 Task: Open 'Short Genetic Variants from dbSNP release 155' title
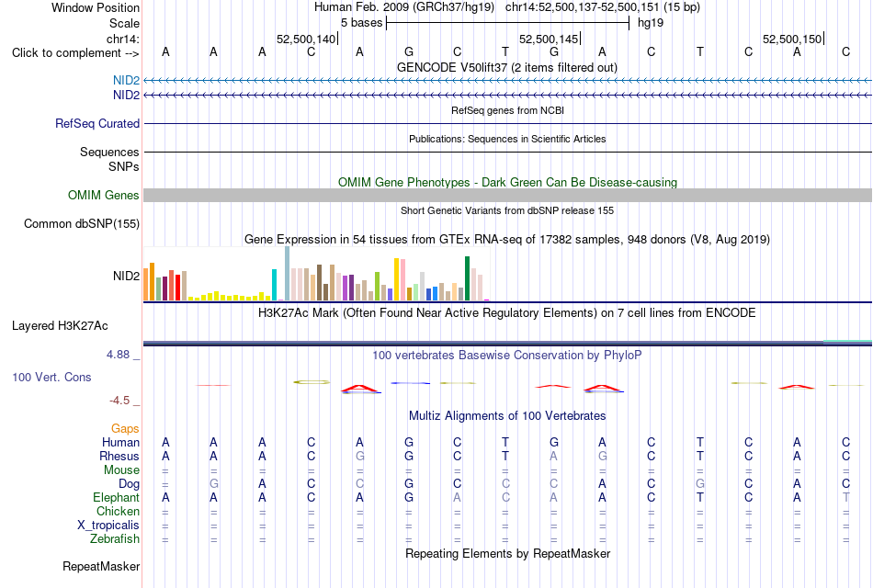507,211
